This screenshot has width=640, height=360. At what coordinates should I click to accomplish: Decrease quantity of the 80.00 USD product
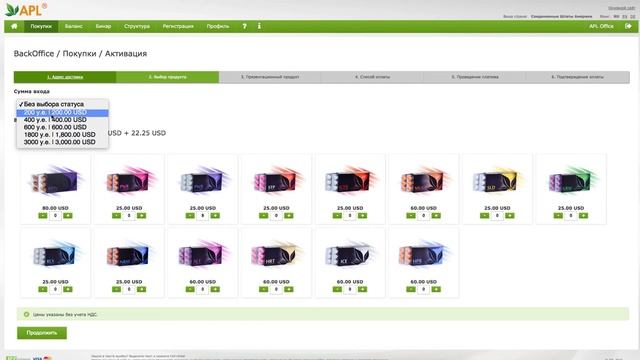[43, 216]
